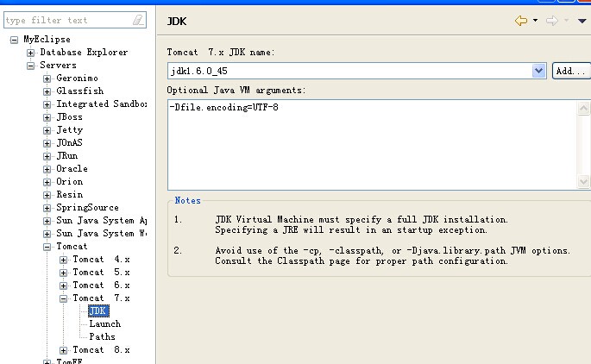
Task: Collapse the Tomcat 7.x node
Action: [63, 298]
